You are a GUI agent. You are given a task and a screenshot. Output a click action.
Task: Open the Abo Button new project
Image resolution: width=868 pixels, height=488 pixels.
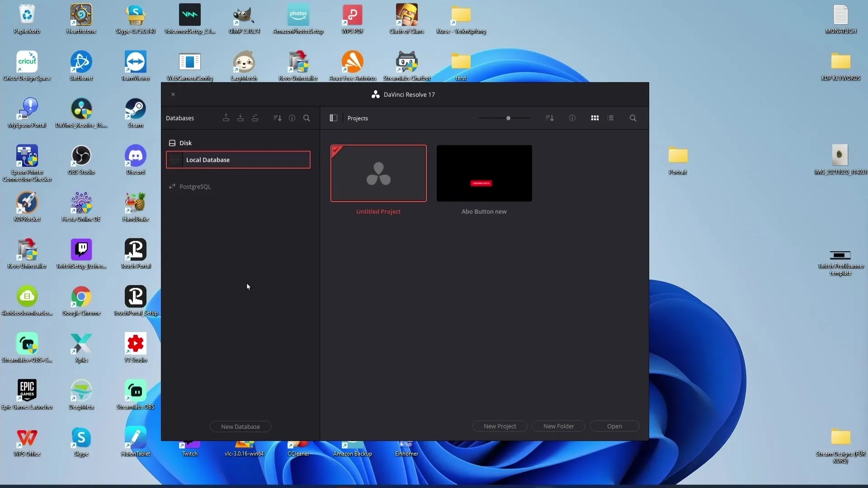pos(483,173)
